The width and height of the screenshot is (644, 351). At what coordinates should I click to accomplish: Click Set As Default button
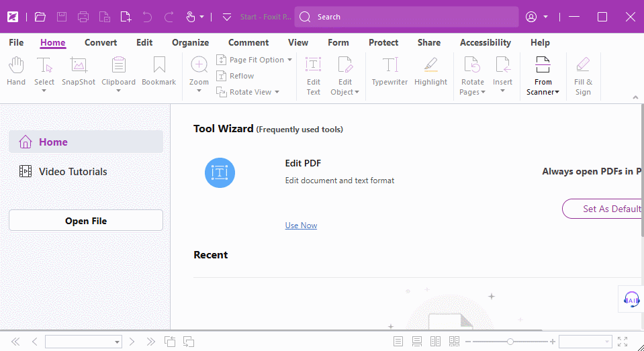click(x=602, y=209)
